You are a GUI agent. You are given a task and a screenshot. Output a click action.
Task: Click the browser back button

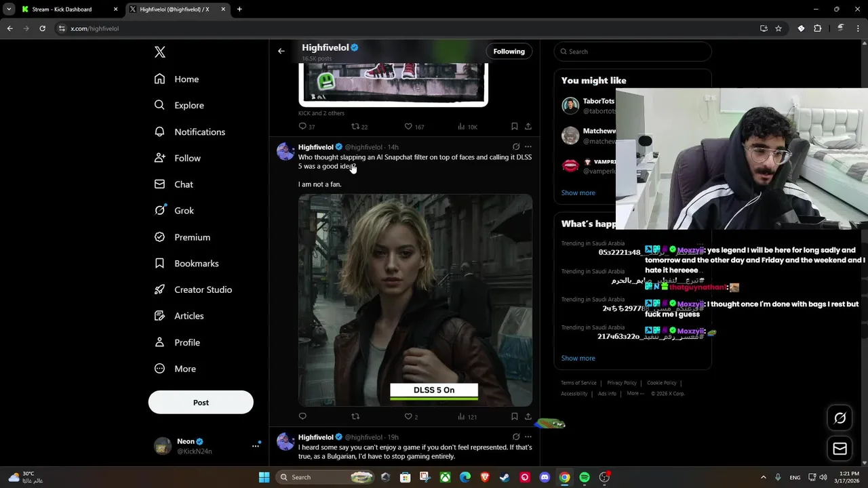pos(9,28)
